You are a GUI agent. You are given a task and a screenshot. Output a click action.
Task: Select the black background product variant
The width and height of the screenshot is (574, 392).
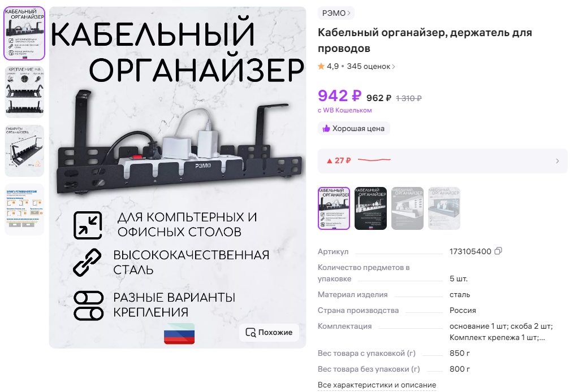pos(370,208)
